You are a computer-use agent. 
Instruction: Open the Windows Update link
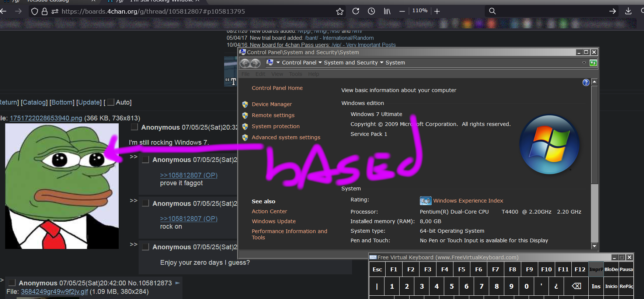(274, 221)
